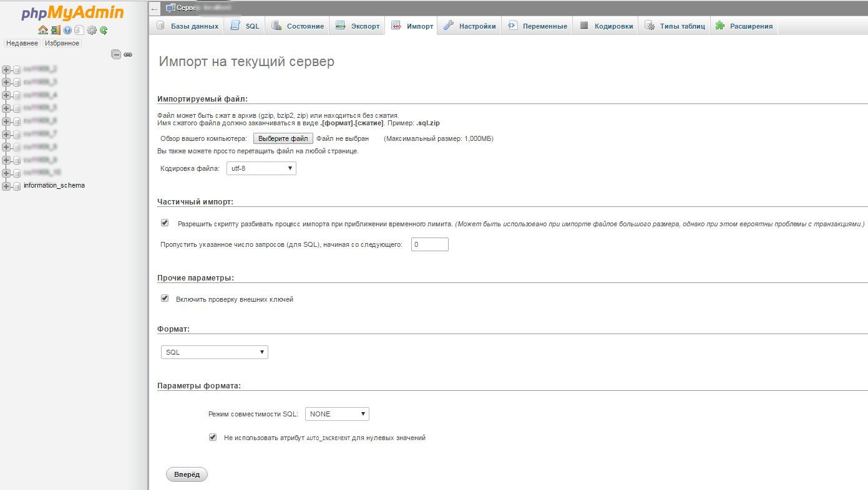868x490 pixels.
Task: Uncheck the partial import script interruption checkbox
Action: pyautogui.click(x=165, y=223)
